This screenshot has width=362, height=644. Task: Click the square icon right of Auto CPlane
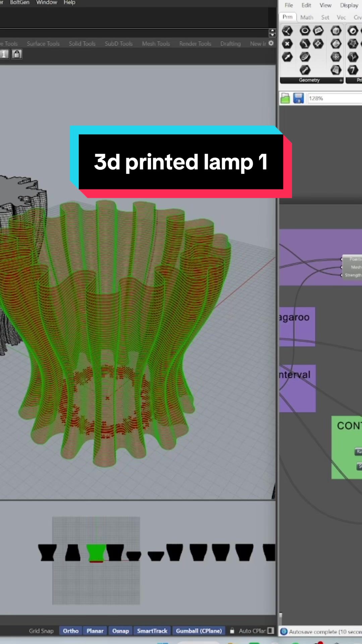coord(270,631)
